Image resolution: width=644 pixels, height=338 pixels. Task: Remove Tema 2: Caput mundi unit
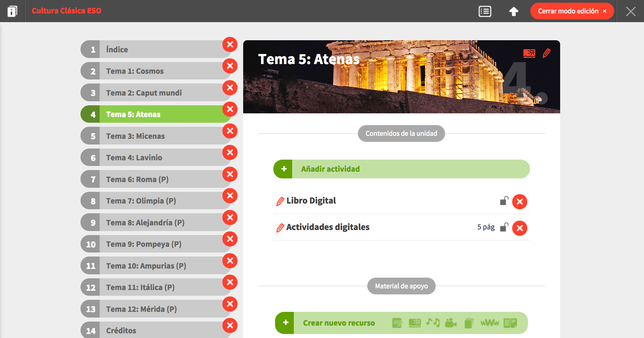(230, 88)
